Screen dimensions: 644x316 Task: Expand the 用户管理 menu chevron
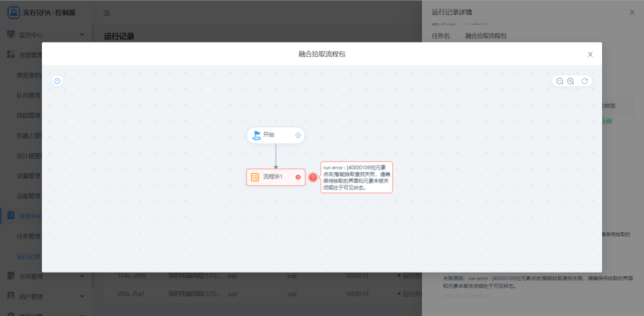tap(82, 297)
